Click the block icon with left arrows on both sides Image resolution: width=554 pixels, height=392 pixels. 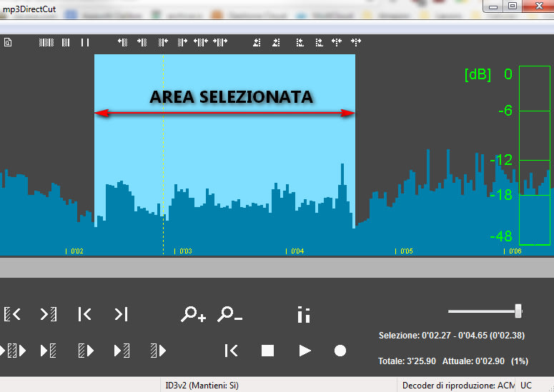pos(201,42)
